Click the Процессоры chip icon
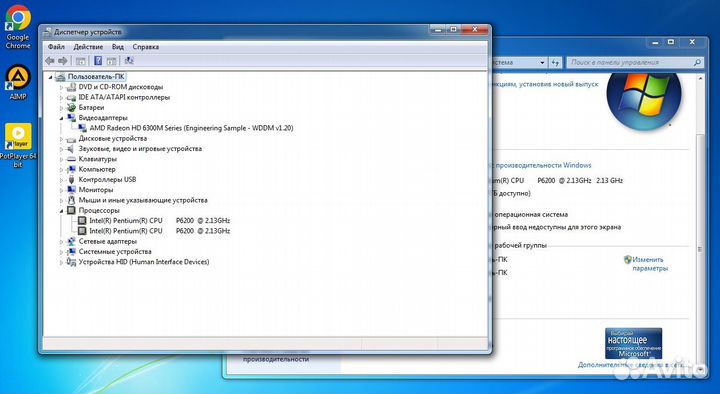This screenshot has height=394, width=720. [71, 210]
